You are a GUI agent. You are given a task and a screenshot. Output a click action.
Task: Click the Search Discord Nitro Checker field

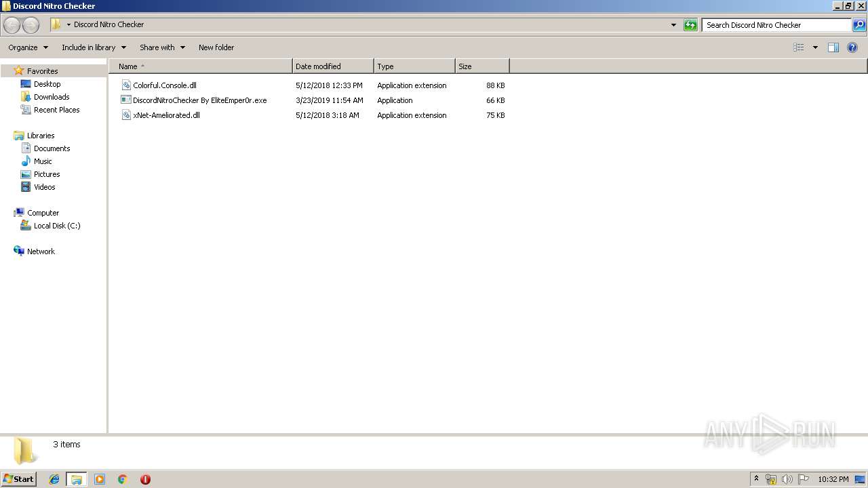tap(776, 25)
